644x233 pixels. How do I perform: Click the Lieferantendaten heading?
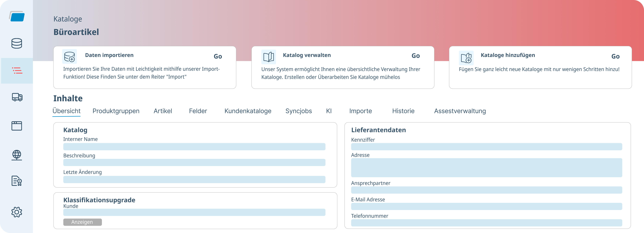point(378,130)
